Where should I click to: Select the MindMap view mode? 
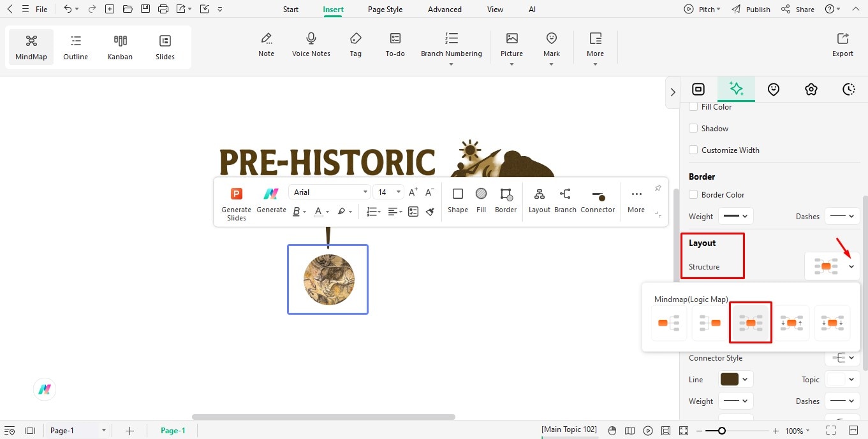click(x=31, y=48)
